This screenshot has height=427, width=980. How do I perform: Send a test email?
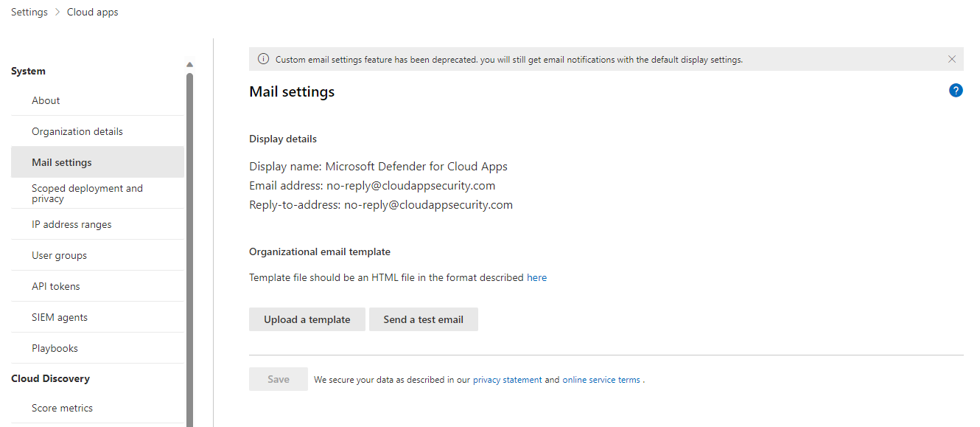423,319
